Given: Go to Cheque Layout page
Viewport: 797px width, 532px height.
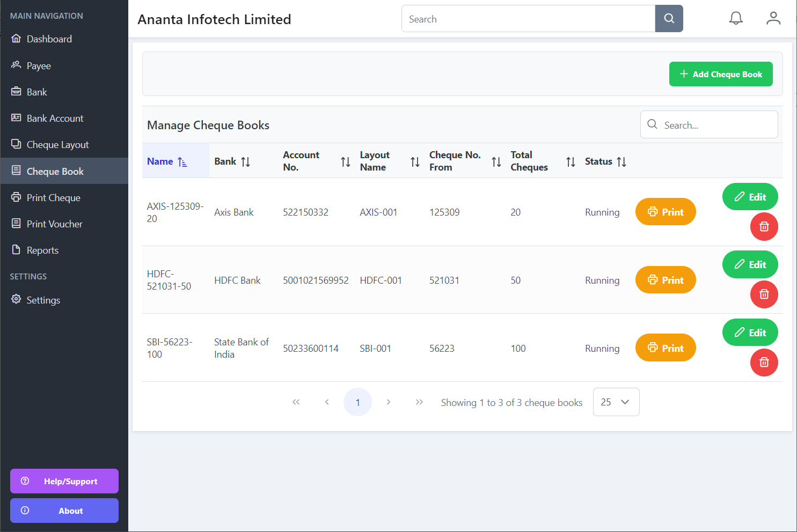Looking at the screenshot, I should (64, 145).
